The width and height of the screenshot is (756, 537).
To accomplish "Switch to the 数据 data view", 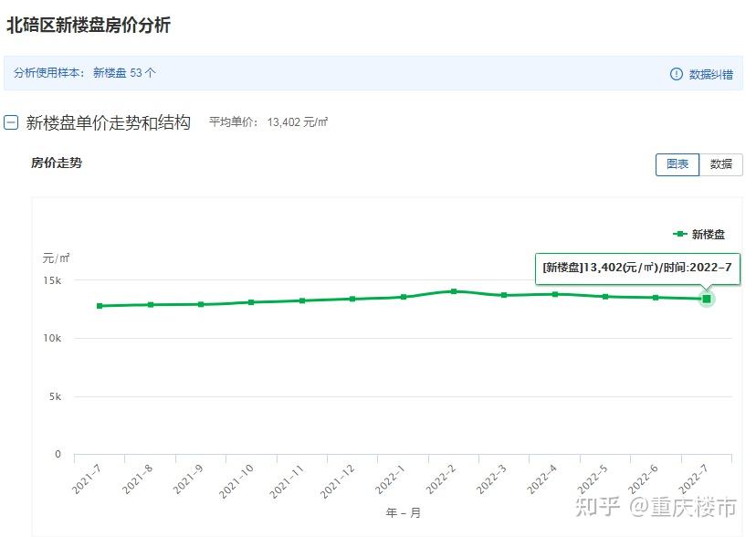I will click(721, 164).
